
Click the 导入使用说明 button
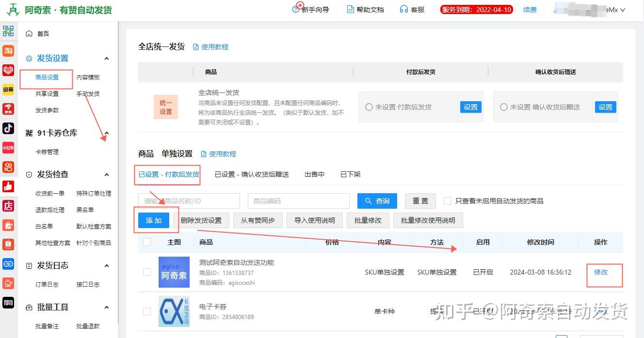(314, 220)
